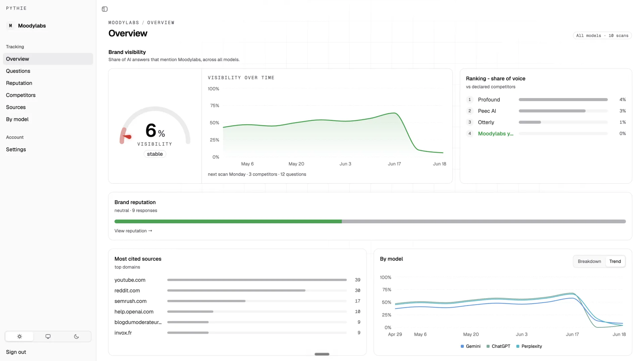Click the ChatGPT legend marker
The height and width of the screenshot is (361, 644).
click(488, 346)
